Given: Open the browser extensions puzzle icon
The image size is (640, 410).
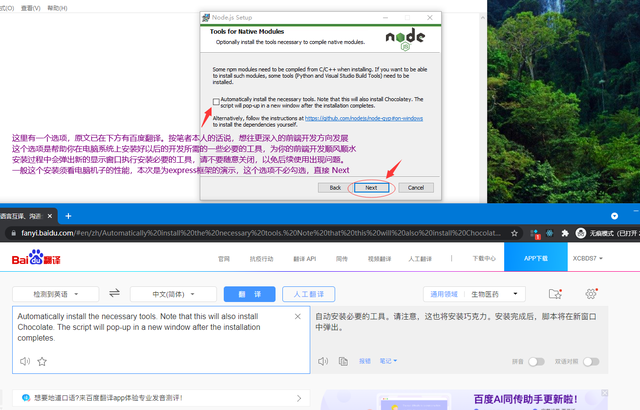Looking at the screenshot, I should [565, 233].
